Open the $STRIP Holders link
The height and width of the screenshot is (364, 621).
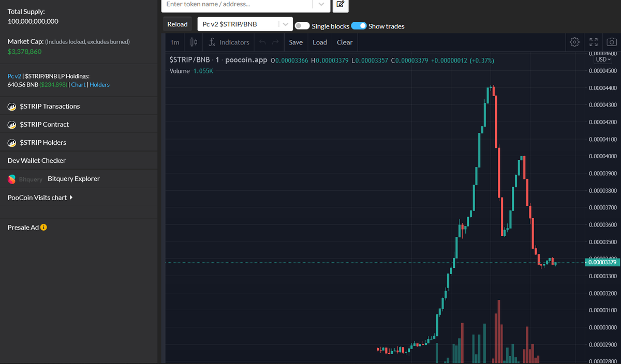43,143
